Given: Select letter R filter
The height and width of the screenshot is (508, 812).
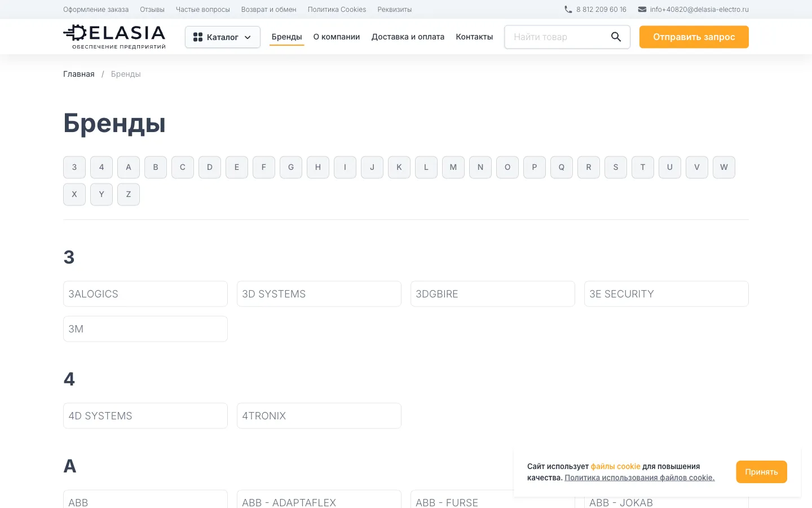Looking at the screenshot, I should click(589, 167).
